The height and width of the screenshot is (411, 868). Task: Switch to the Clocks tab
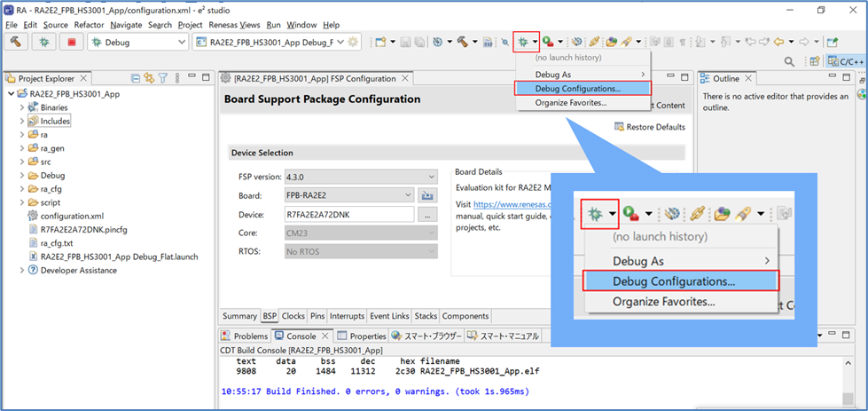[x=293, y=316]
